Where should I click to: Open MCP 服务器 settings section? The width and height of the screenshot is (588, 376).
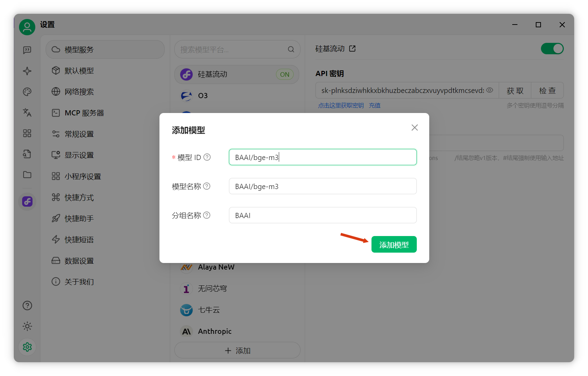(84, 113)
